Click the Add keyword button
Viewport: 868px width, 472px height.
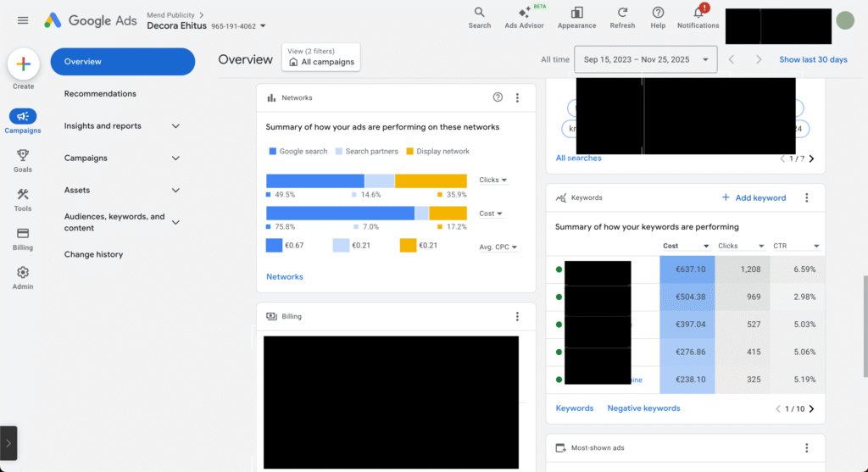click(x=754, y=197)
